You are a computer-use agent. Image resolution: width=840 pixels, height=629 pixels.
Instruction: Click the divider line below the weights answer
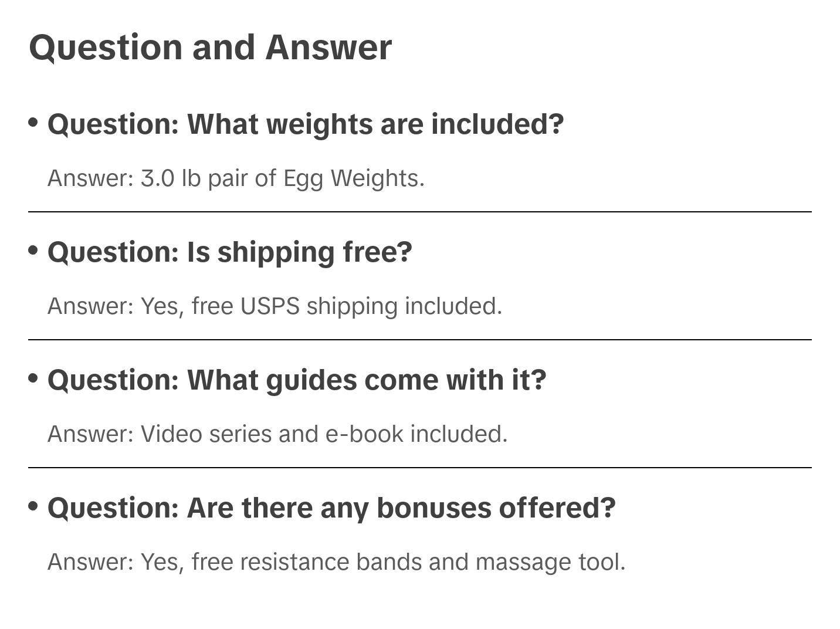419,212
